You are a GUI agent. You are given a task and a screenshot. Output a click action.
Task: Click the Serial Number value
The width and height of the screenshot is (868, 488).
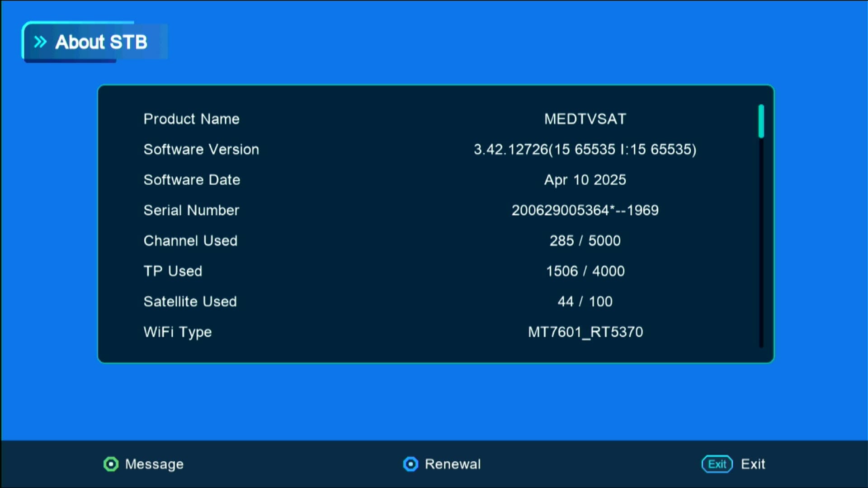click(585, 210)
